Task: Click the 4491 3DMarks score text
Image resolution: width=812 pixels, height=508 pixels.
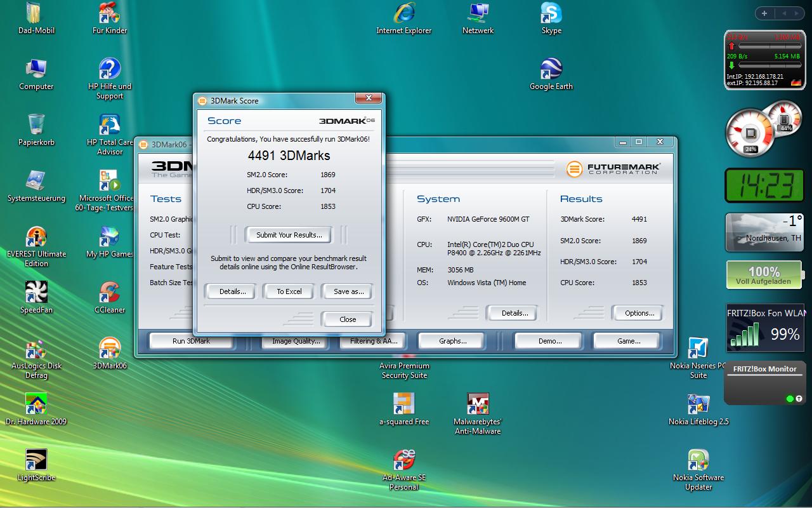Action: 289,156
